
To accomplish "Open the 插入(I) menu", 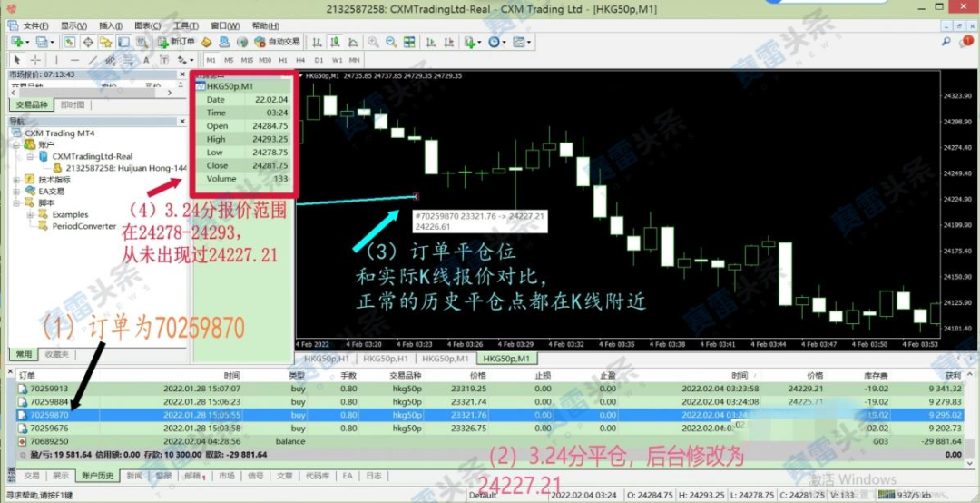I will pos(111,25).
